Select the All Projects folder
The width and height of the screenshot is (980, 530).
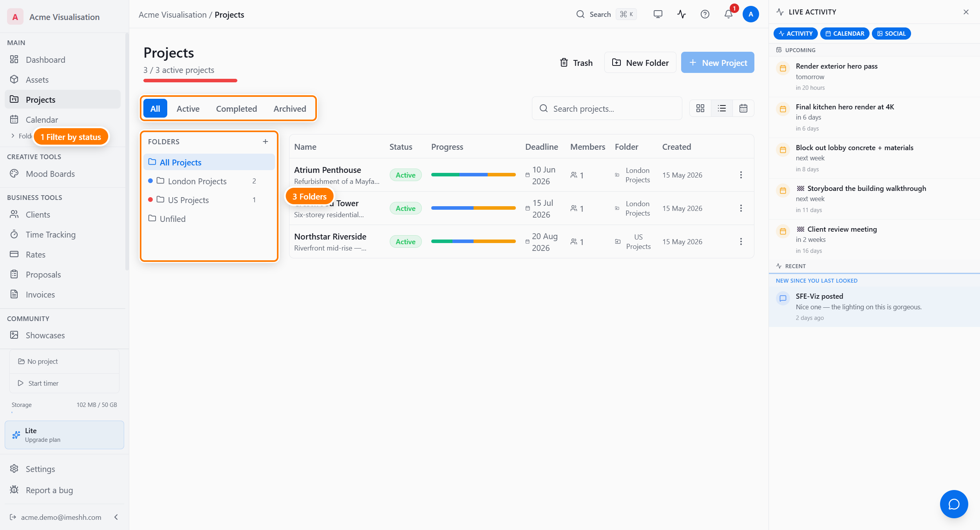point(209,162)
